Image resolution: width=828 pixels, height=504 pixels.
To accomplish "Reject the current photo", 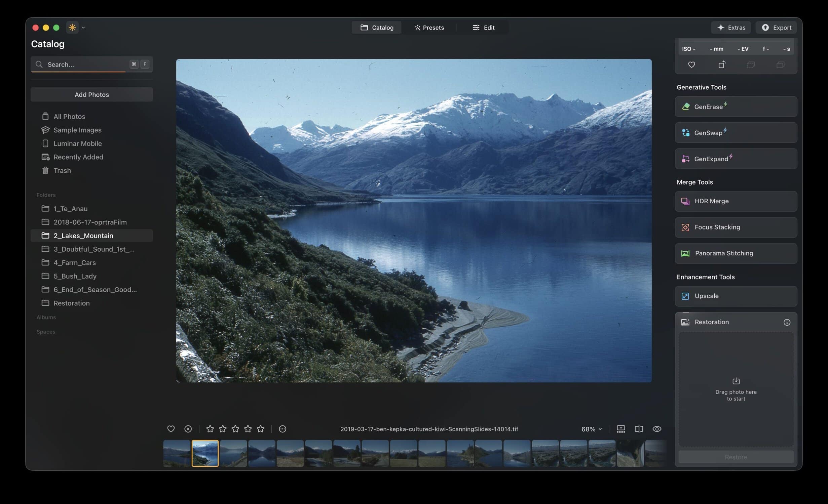I will click(x=188, y=429).
